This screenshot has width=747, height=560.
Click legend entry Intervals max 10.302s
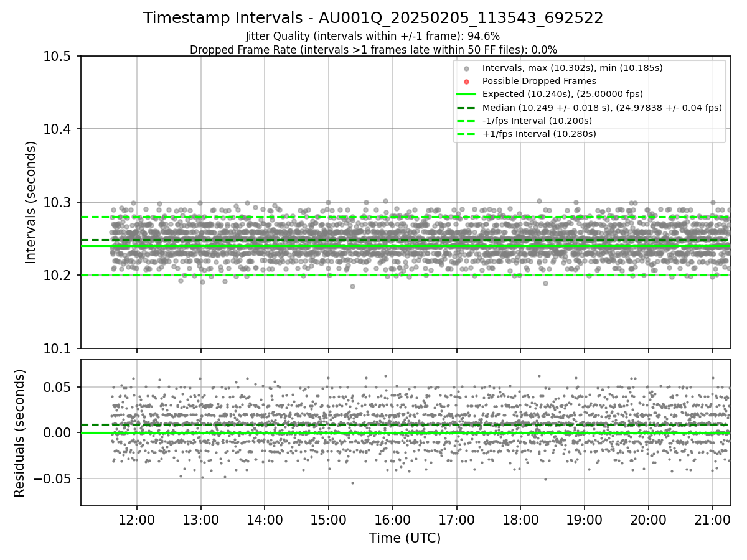coord(572,67)
